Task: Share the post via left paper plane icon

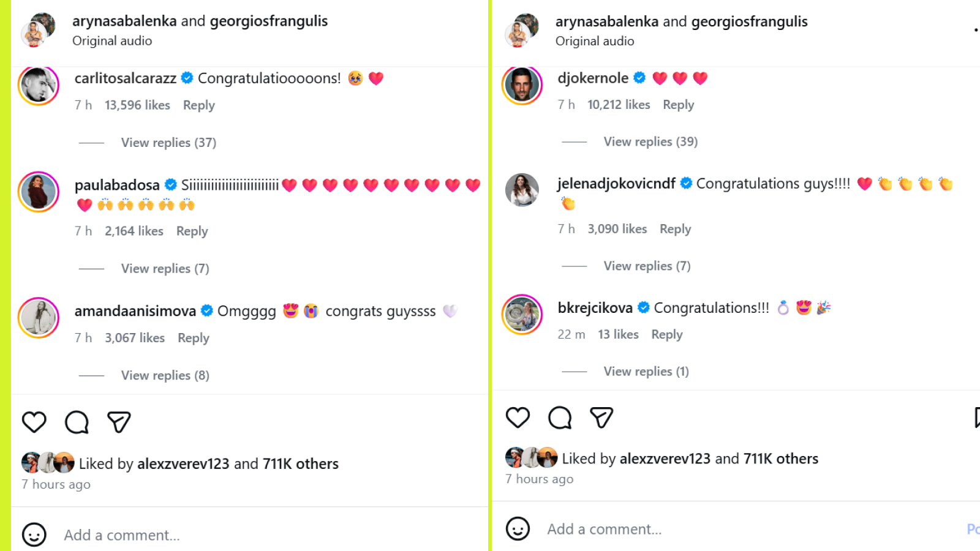Action: [119, 422]
